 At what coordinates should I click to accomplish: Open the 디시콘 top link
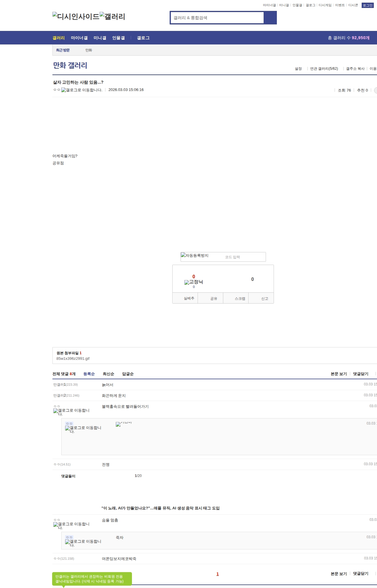(353, 5)
